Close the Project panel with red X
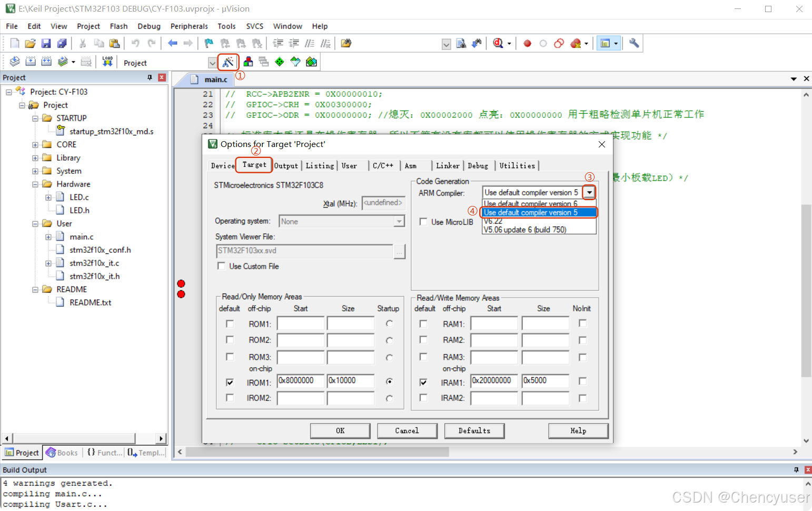 tap(162, 77)
